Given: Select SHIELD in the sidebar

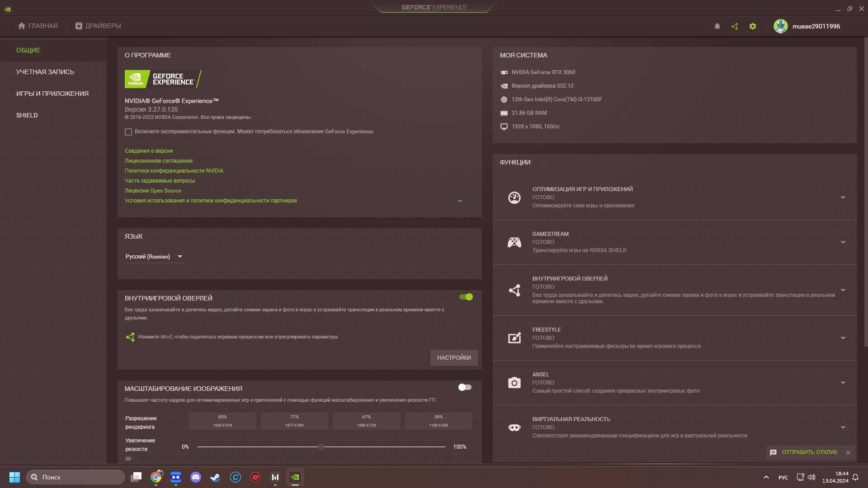Looking at the screenshot, I should click(53, 115).
